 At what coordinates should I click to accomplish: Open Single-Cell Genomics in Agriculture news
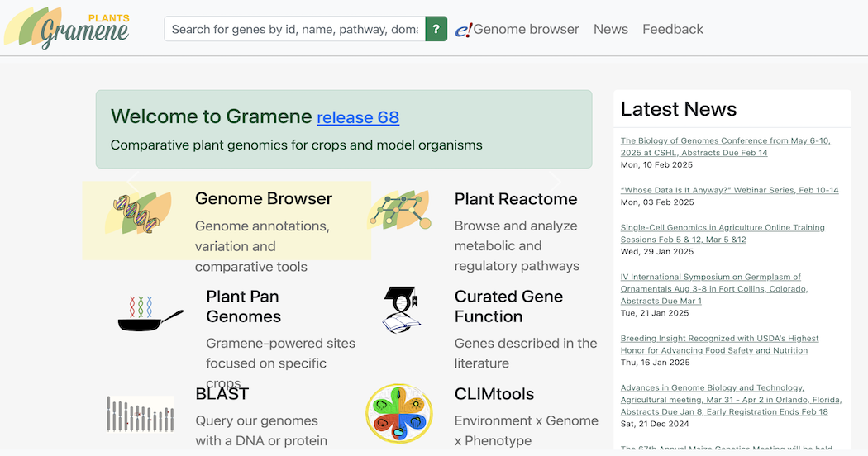(x=723, y=234)
